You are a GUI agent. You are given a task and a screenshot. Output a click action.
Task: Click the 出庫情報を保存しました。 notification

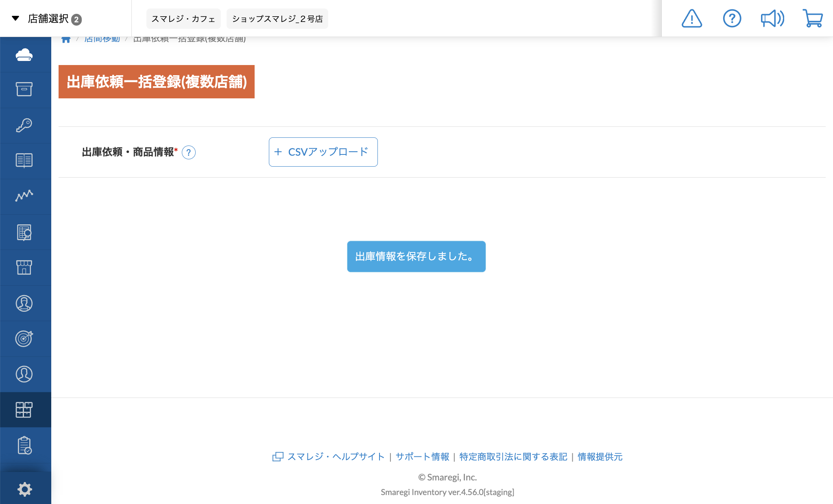(x=416, y=256)
